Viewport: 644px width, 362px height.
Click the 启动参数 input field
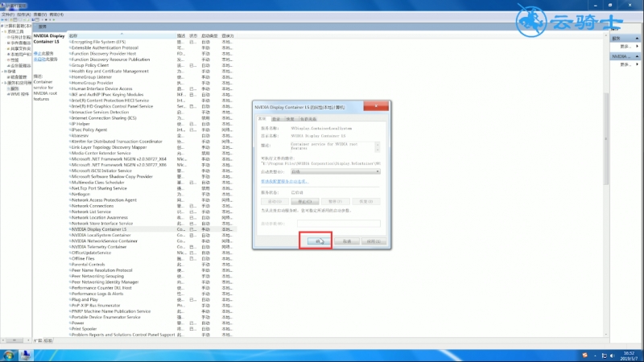pos(339,224)
